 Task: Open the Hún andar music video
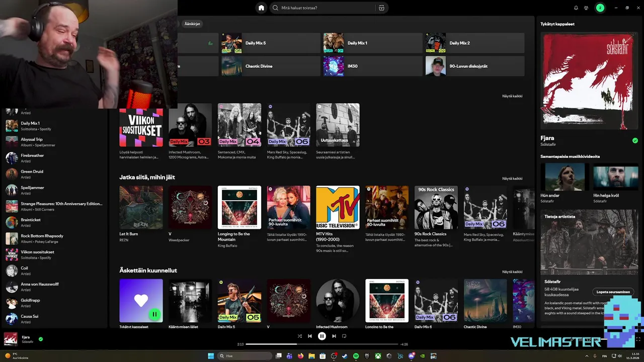[x=564, y=177]
